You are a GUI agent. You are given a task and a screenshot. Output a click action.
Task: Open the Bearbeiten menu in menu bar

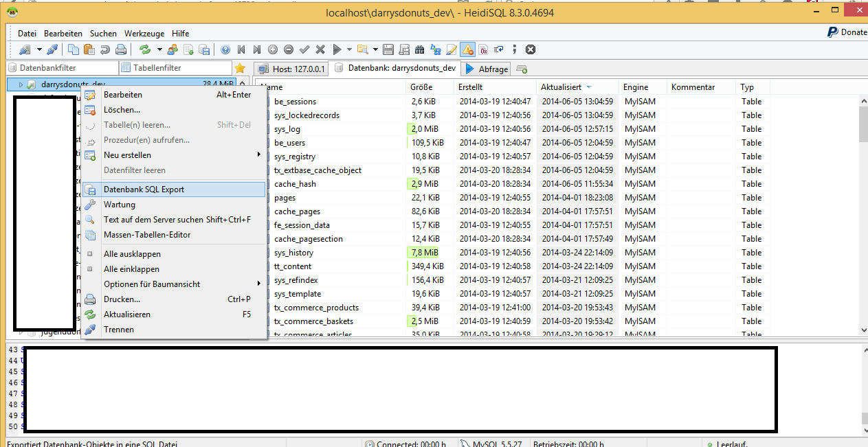[x=63, y=34]
